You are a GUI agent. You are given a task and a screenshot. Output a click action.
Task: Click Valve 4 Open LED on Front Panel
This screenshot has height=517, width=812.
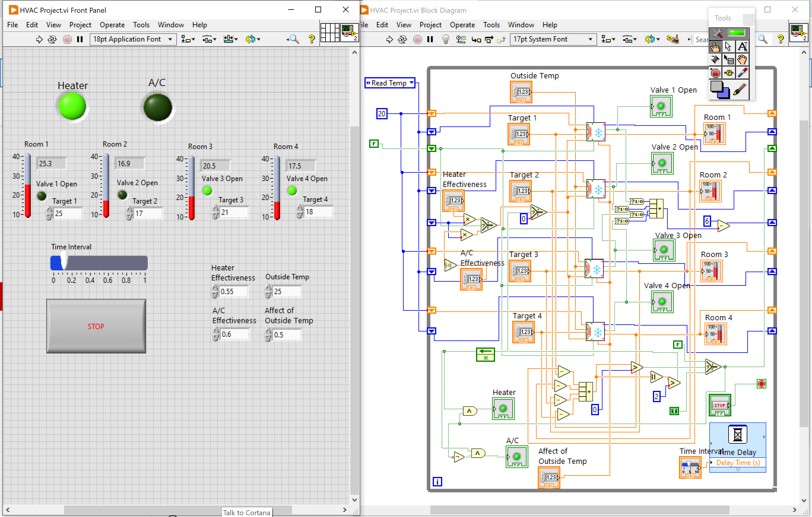pos(292,191)
